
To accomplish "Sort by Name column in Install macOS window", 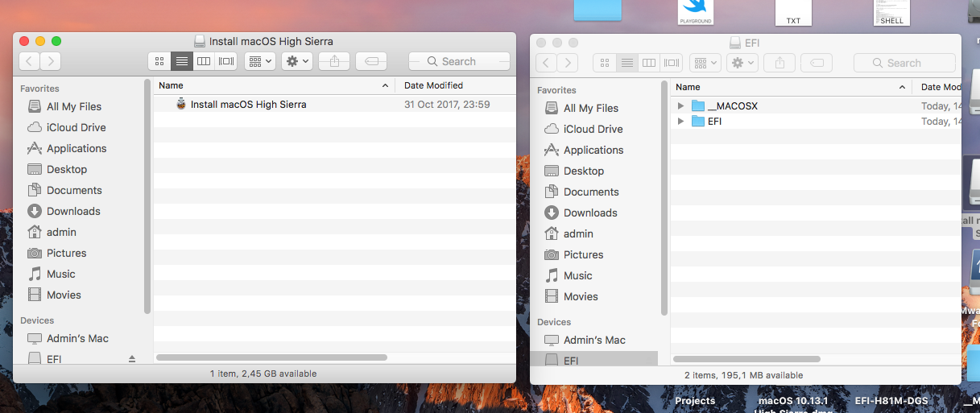I will click(274, 85).
